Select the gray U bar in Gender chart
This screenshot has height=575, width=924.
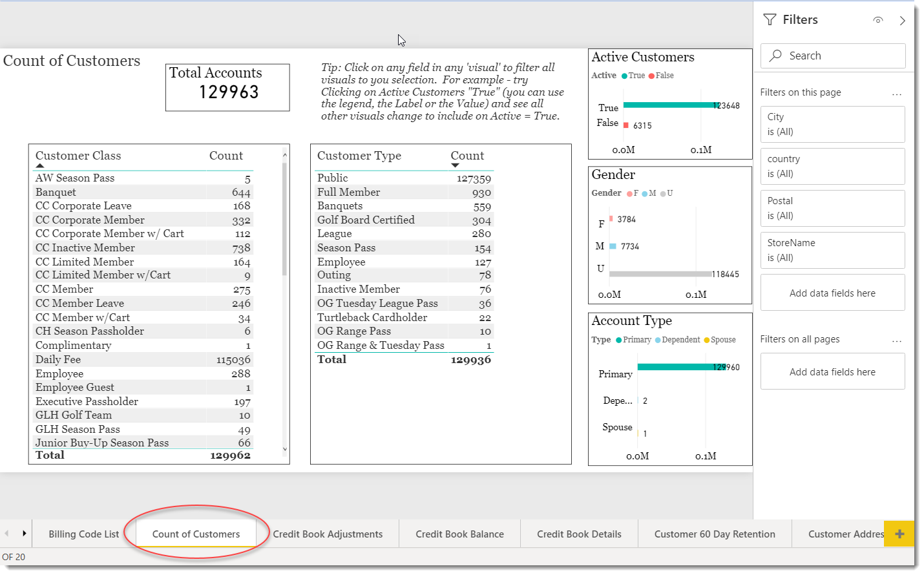(x=659, y=274)
